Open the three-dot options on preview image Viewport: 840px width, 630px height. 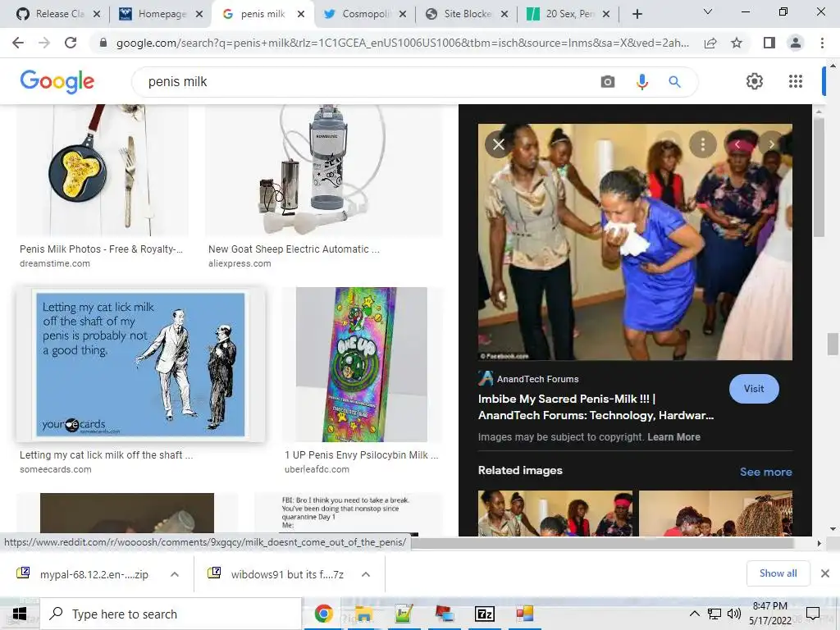tap(703, 144)
